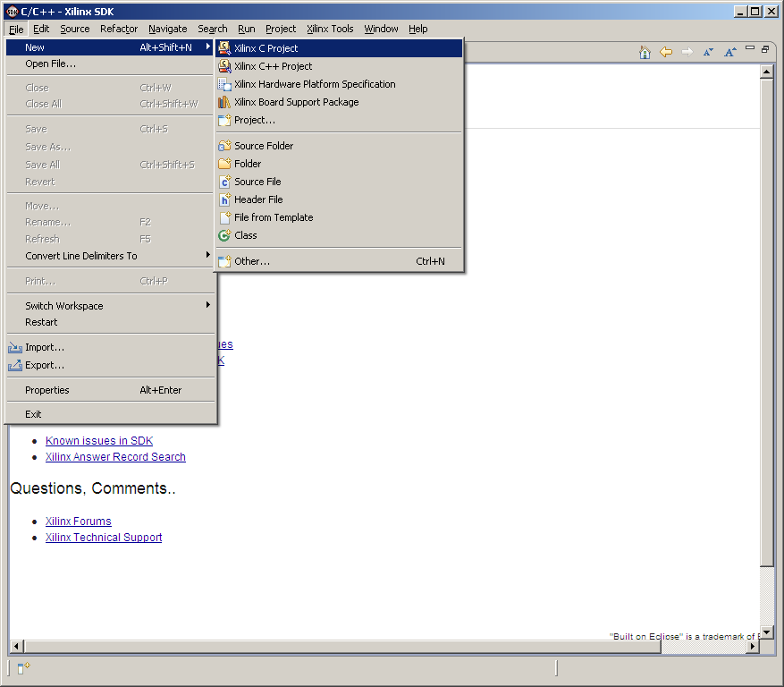Open the Navigate menu
This screenshot has height=687, width=784.
coord(167,29)
